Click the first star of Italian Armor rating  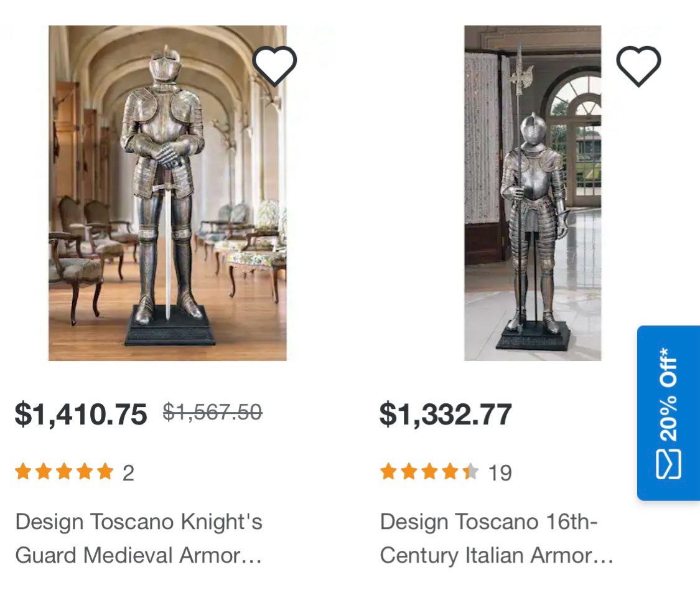(389, 472)
